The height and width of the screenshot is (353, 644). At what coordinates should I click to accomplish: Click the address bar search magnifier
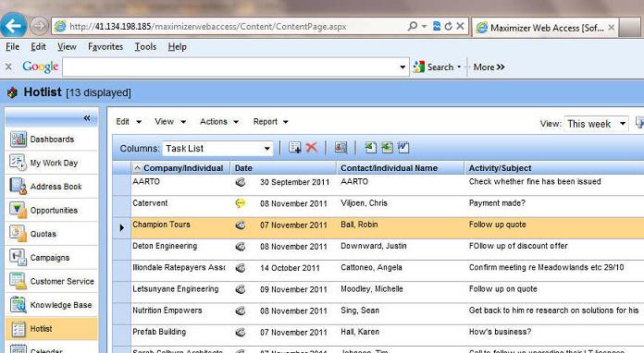(x=413, y=26)
